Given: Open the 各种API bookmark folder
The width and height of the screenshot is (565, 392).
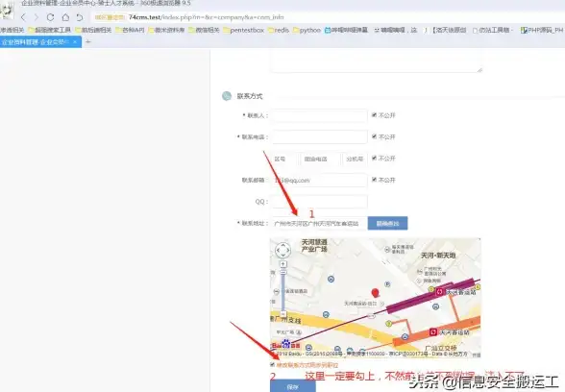Looking at the screenshot, I should [x=130, y=31].
